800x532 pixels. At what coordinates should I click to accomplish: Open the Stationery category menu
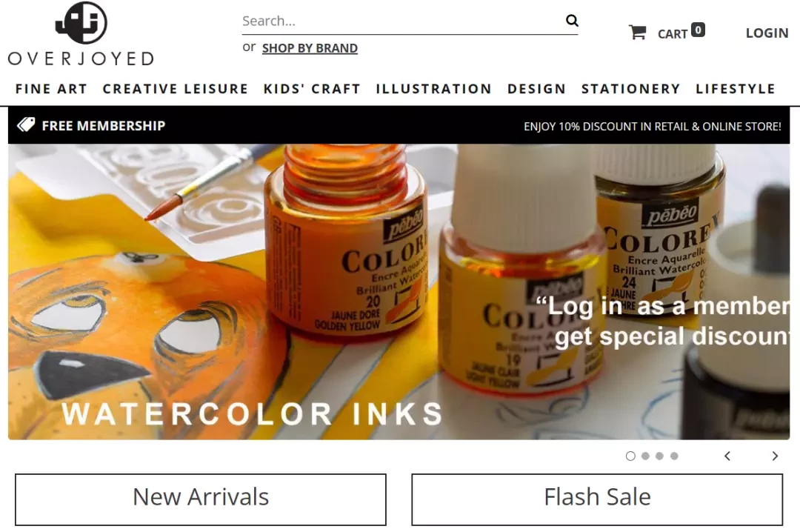631,89
